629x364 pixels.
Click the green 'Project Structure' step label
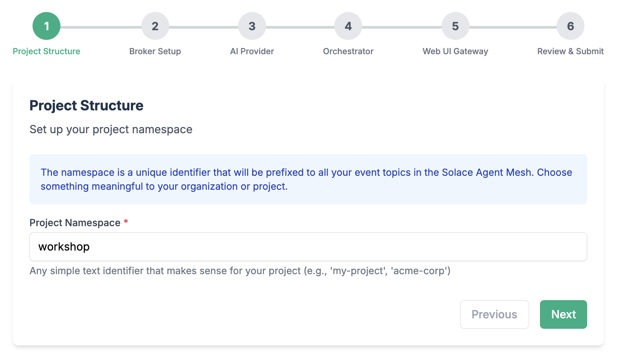(46, 51)
